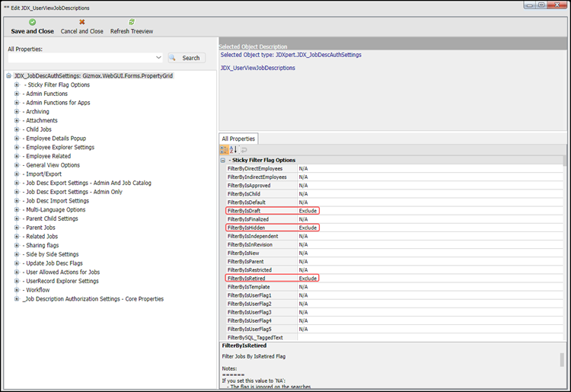This screenshot has width=571, height=392.
Task: Select Employee Related tree item
Action: coord(49,156)
